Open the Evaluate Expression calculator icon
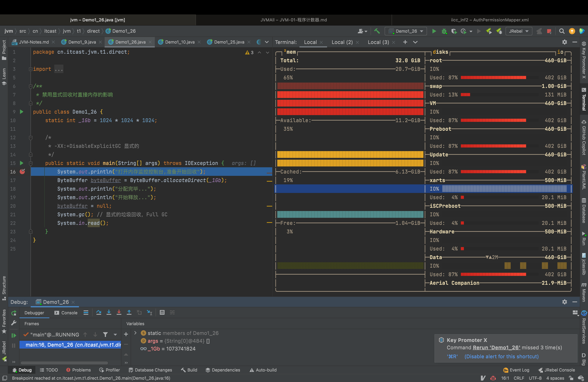This screenshot has height=382, width=588. (162, 313)
